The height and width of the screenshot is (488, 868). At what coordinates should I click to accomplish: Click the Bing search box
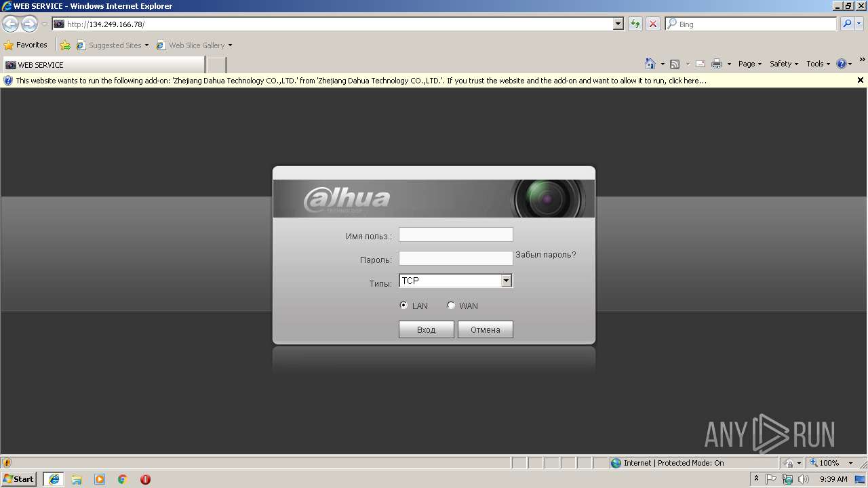pos(751,24)
